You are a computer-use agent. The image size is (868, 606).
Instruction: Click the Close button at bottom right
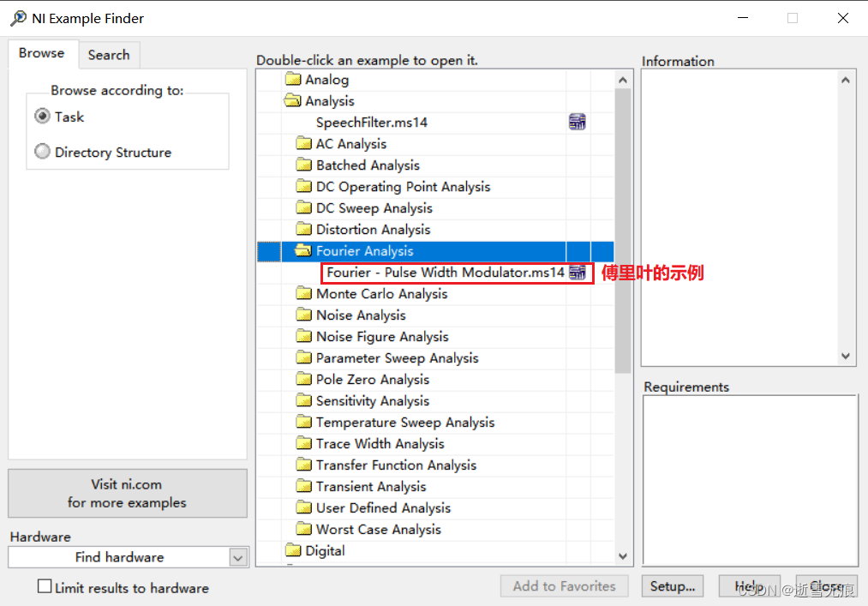point(827,586)
